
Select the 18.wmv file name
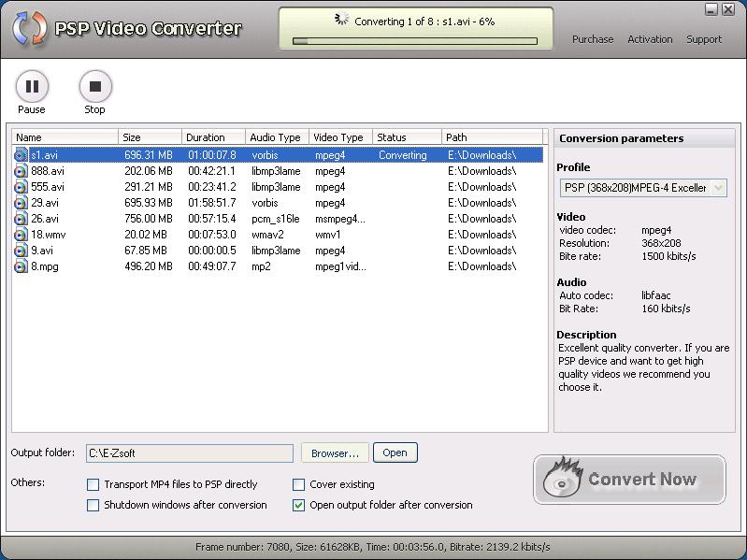(x=49, y=235)
